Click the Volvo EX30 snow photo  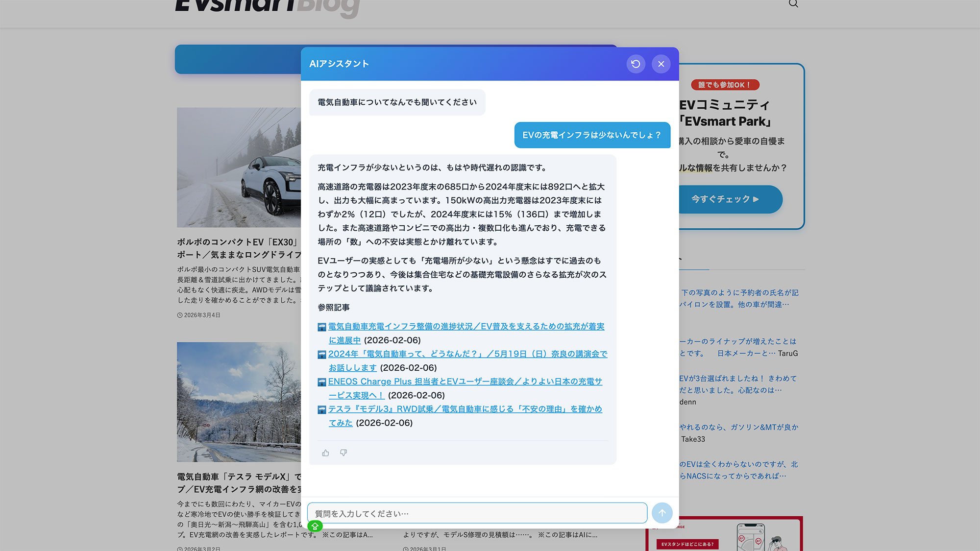click(x=239, y=167)
